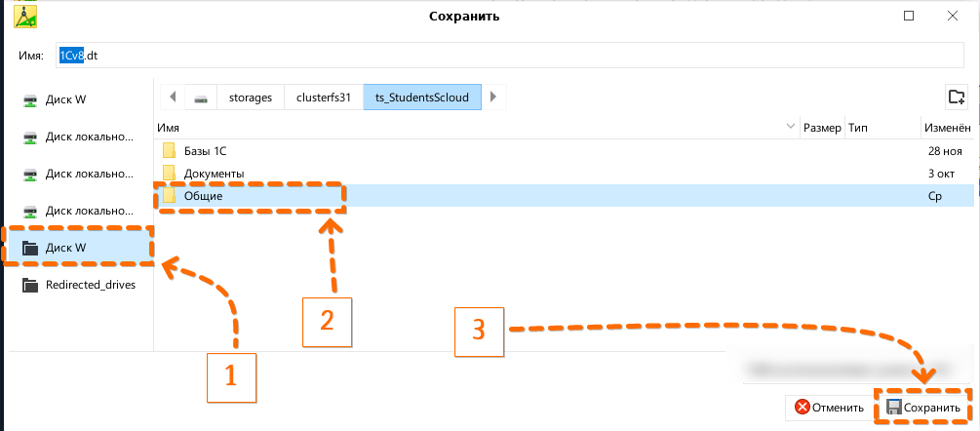Select the second Диск локально drive

tap(88, 174)
